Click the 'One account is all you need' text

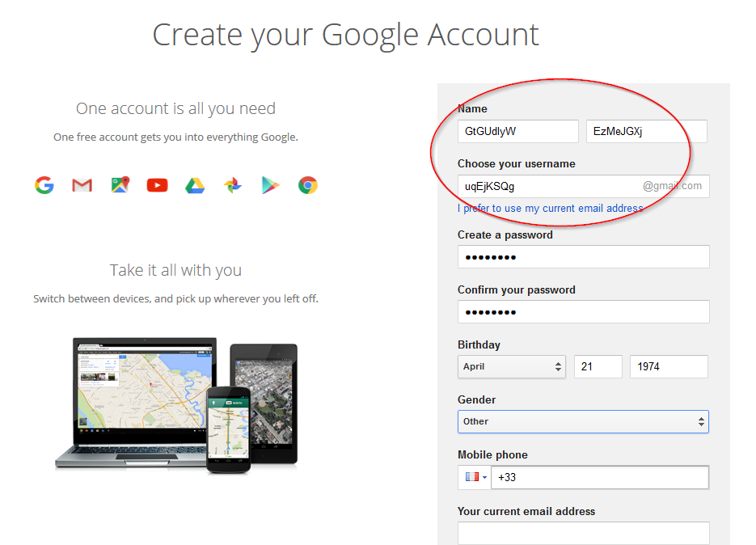click(175, 108)
